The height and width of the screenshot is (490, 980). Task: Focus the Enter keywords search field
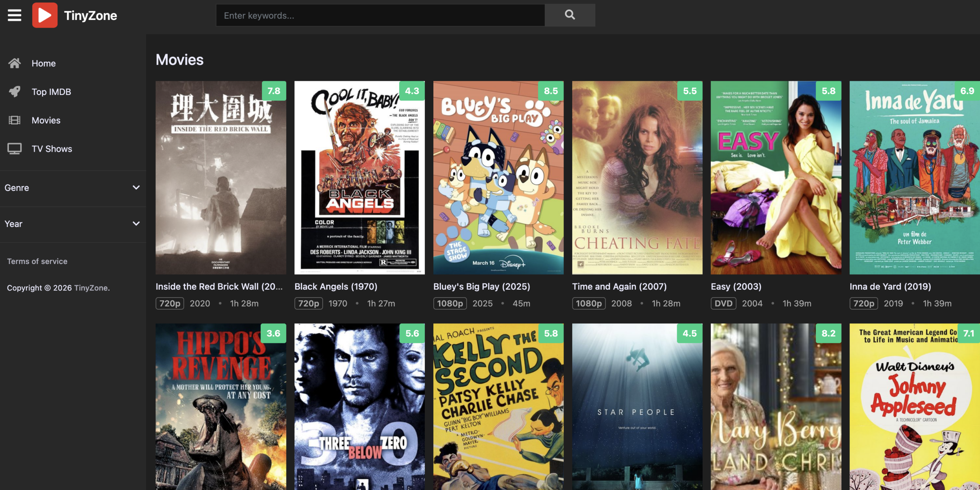click(380, 15)
